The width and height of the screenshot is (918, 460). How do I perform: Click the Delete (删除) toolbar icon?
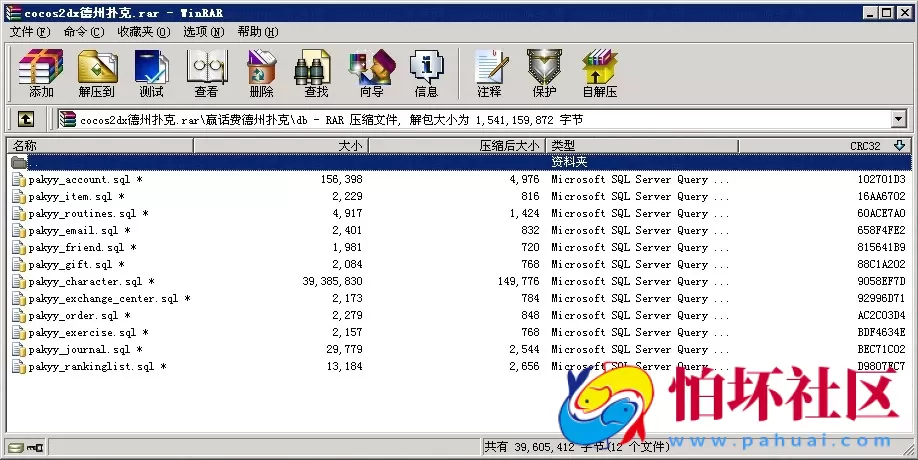[261, 73]
